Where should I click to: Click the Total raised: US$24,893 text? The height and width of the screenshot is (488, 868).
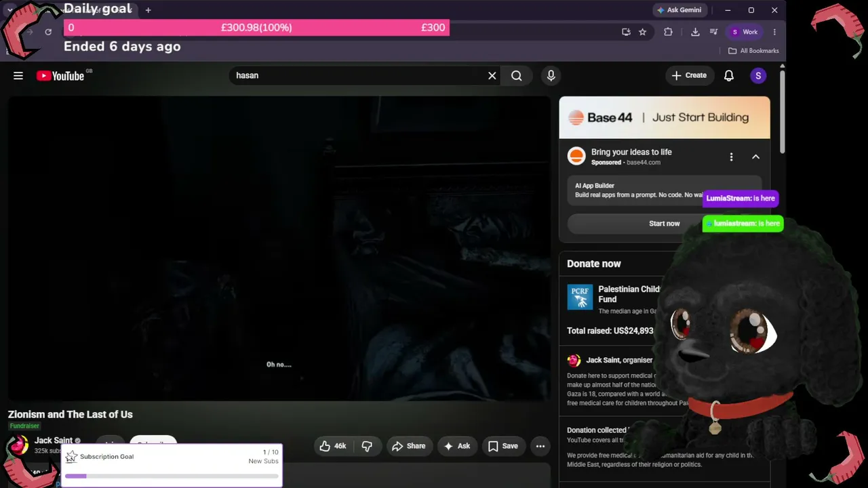[610, 331]
